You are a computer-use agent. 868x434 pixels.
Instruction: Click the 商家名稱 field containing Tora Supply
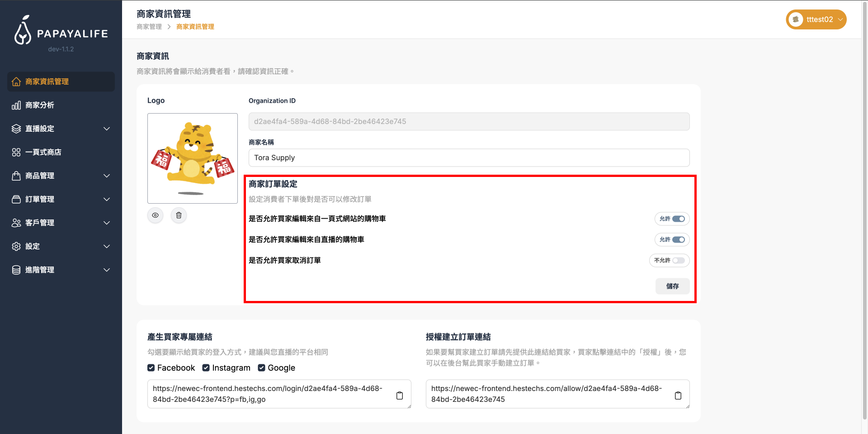[x=469, y=157]
